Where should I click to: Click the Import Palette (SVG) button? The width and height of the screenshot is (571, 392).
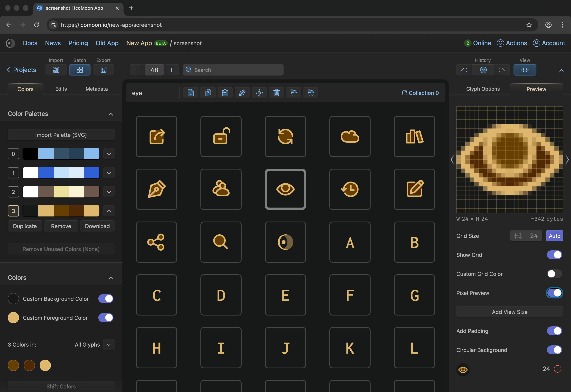(x=61, y=135)
